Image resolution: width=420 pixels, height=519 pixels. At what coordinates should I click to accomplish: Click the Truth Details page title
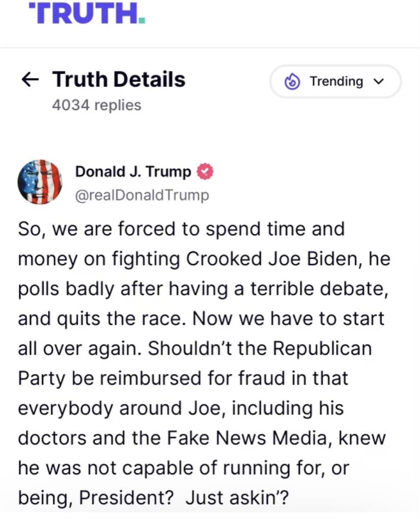coord(119,80)
